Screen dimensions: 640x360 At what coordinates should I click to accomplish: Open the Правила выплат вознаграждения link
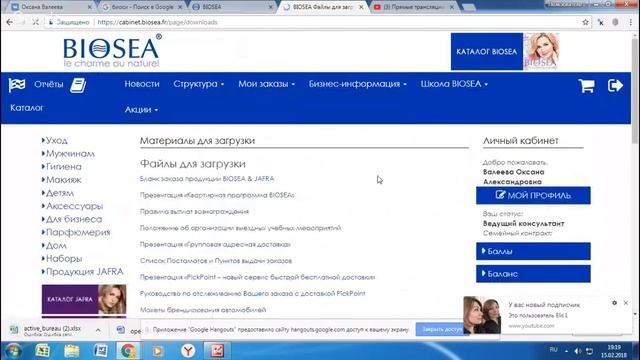click(x=194, y=211)
